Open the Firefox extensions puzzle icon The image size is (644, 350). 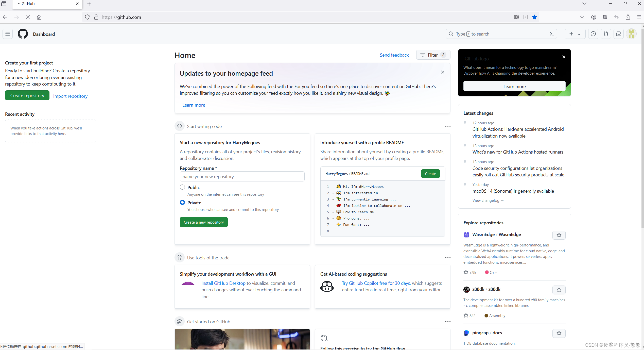click(628, 17)
